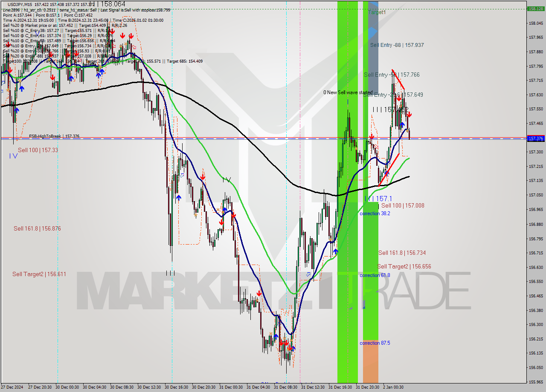Image resolution: width=546 pixels, height=392 pixels.
Task: Click the '31 Dec 04:30' time axis label
Action: coord(258,387)
